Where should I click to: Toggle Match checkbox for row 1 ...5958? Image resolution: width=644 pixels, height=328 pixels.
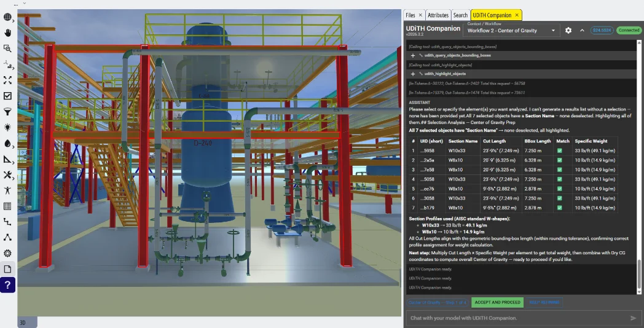[x=559, y=150]
